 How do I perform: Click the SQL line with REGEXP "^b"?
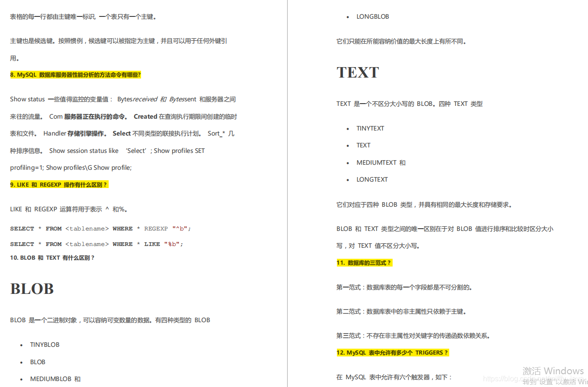[100, 229]
